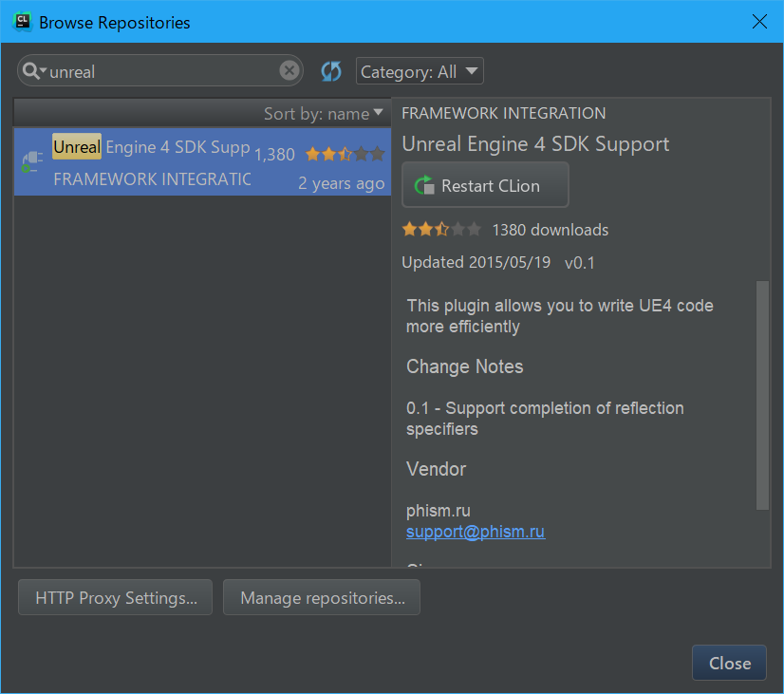The height and width of the screenshot is (694, 784).
Task: Click the 'phism.ru' vendor name
Action: 438,511
